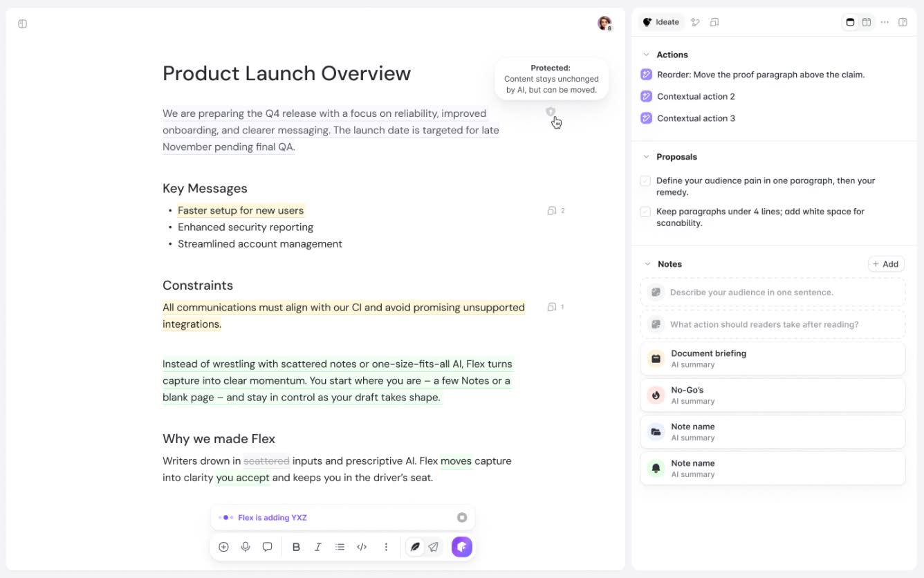Select the split-column view toggle
This screenshot has height=578, width=924.
click(x=866, y=22)
